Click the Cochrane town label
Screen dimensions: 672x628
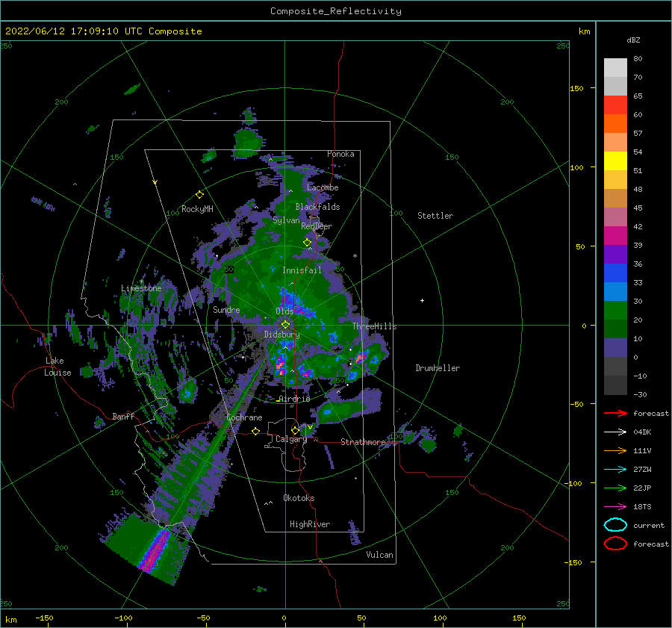pyautogui.click(x=244, y=417)
